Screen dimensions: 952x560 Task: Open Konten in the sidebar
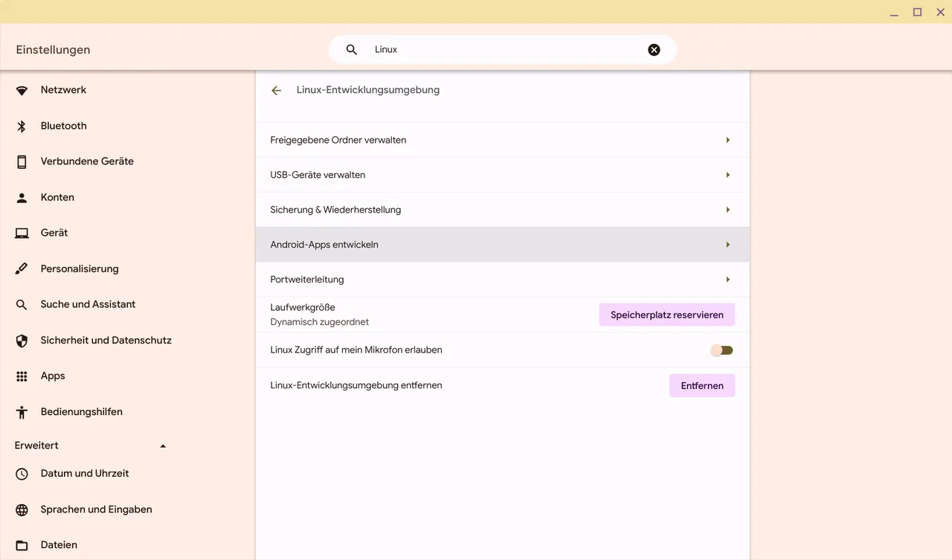57,198
